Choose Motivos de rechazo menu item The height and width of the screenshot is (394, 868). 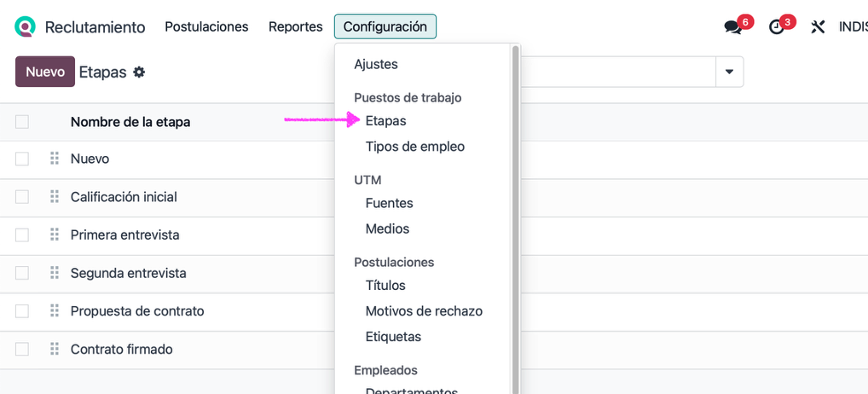[x=424, y=311]
